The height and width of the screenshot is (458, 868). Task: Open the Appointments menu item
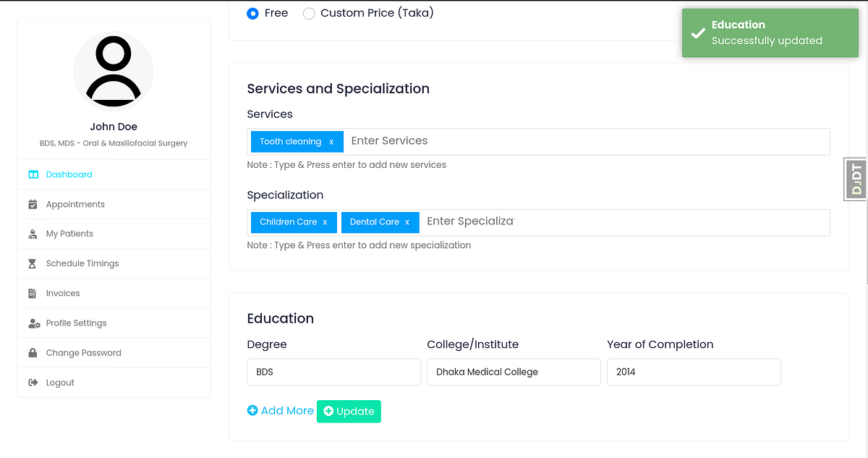75,205
